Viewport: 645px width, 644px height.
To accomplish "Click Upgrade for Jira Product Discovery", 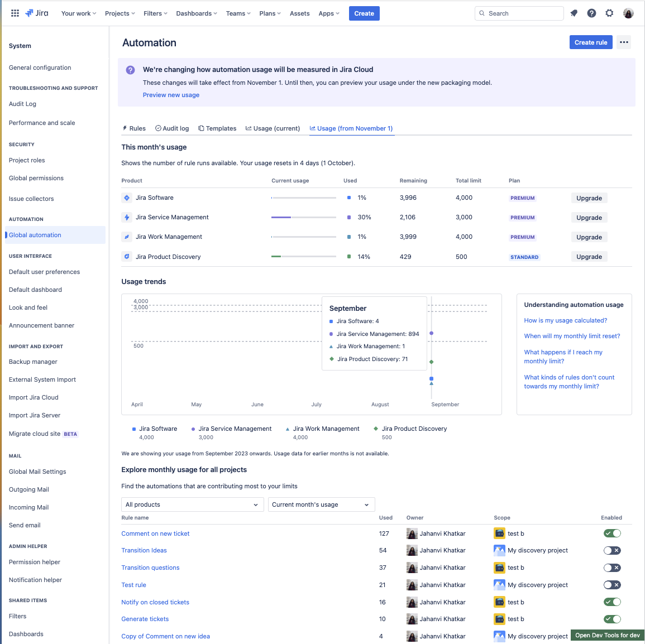I will pyautogui.click(x=589, y=257).
